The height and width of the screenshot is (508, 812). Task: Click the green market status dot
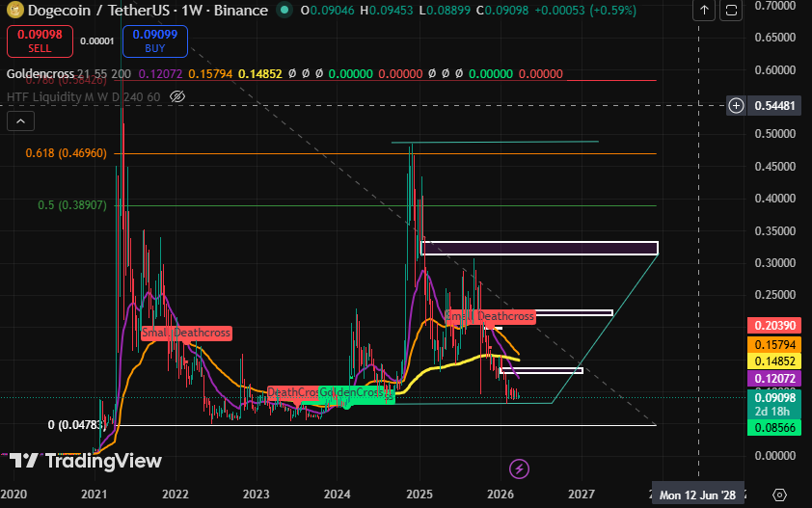click(284, 10)
